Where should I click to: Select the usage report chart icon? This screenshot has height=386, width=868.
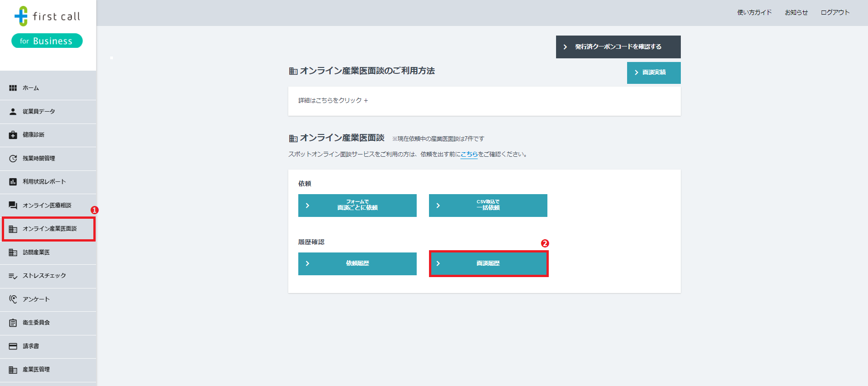pyautogui.click(x=13, y=182)
